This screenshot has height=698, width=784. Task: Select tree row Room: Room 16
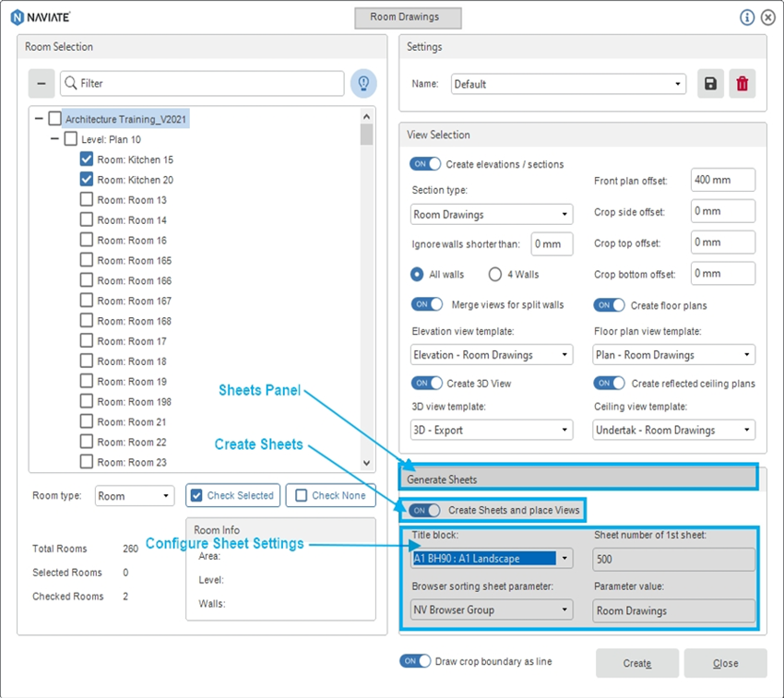tap(132, 240)
